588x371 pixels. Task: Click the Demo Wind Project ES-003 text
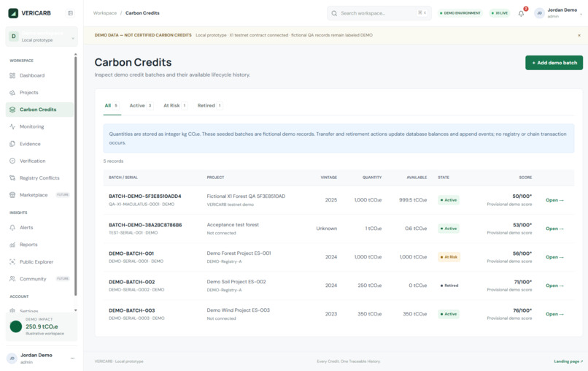[238, 310]
